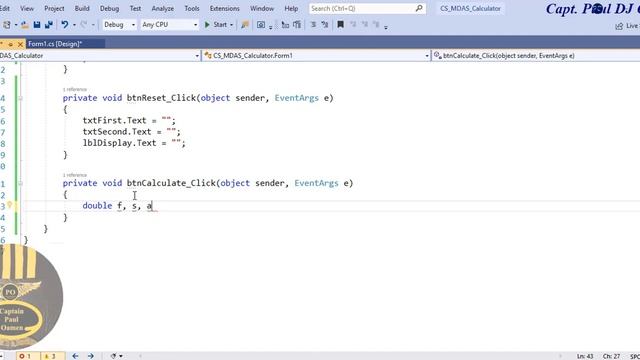The height and width of the screenshot is (360, 640).
Task: Click the btnReset_Click method name
Action: pyautogui.click(x=162, y=98)
